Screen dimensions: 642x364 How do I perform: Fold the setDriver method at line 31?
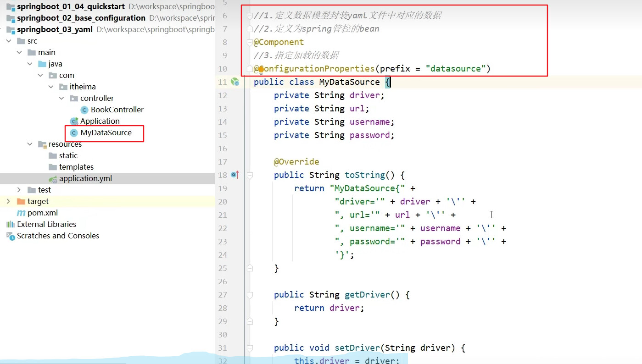pyautogui.click(x=250, y=347)
